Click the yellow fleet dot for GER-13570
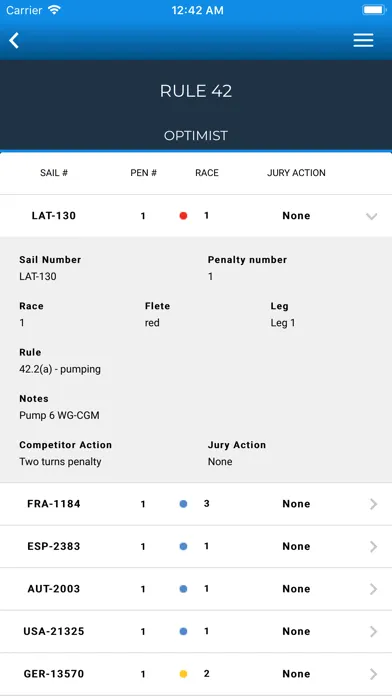This screenshot has height=696, width=392. point(183,674)
